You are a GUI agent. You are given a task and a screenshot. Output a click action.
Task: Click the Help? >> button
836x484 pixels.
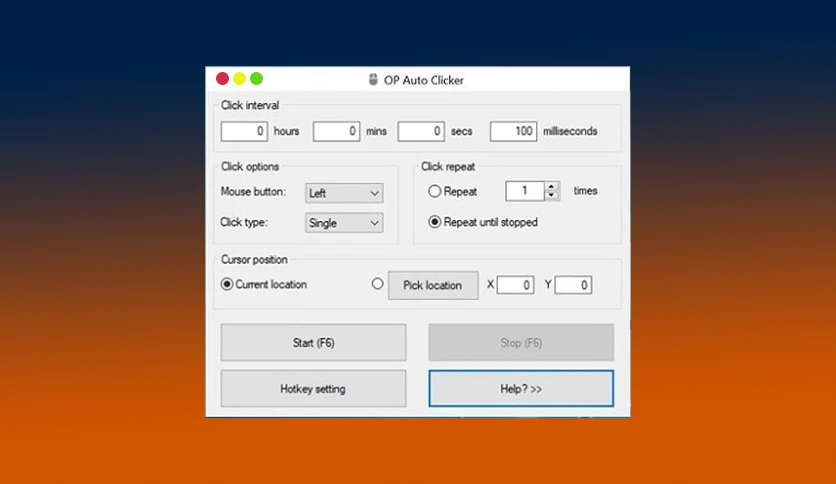[521, 389]
